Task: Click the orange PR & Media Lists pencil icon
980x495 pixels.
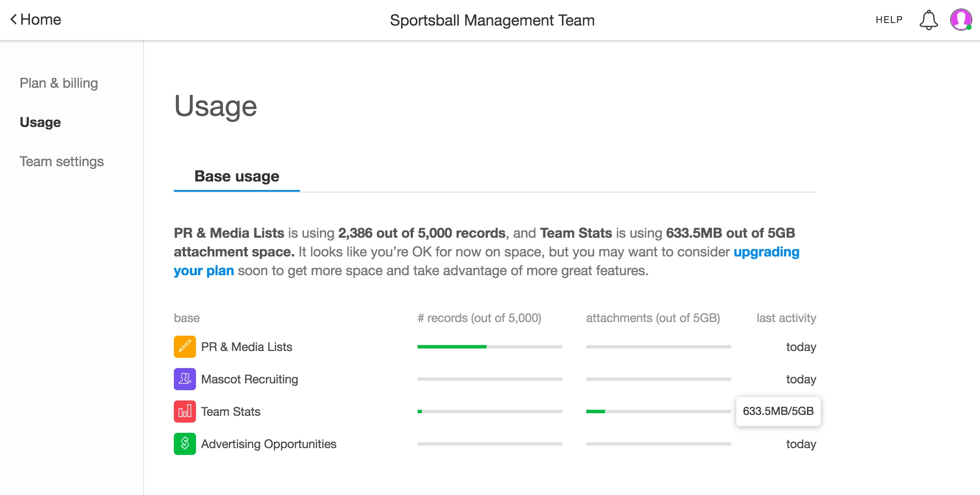Action: (184, 347)
